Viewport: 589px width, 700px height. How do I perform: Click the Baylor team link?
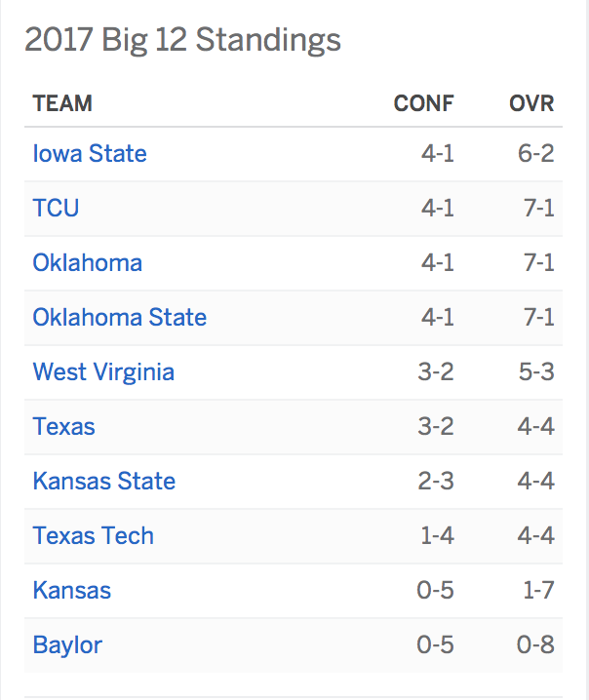[x=67, y=645]
